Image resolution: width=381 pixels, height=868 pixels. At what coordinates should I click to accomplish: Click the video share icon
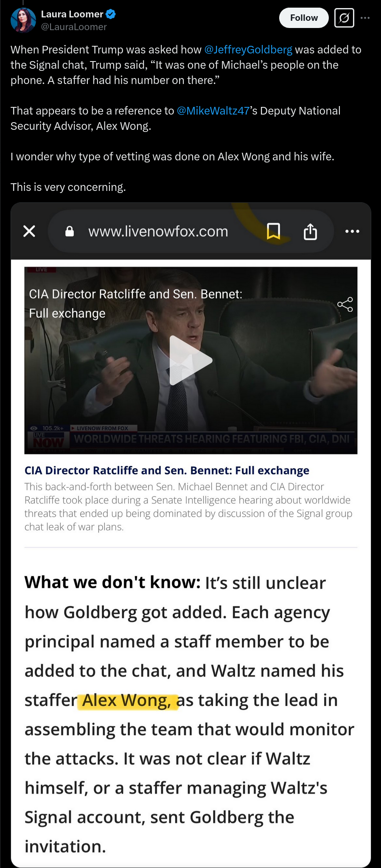(345, 304)
